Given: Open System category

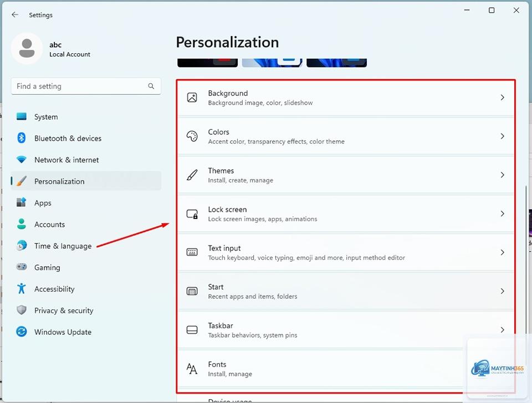Looking at the screenshot, I should tap(86, 116).
